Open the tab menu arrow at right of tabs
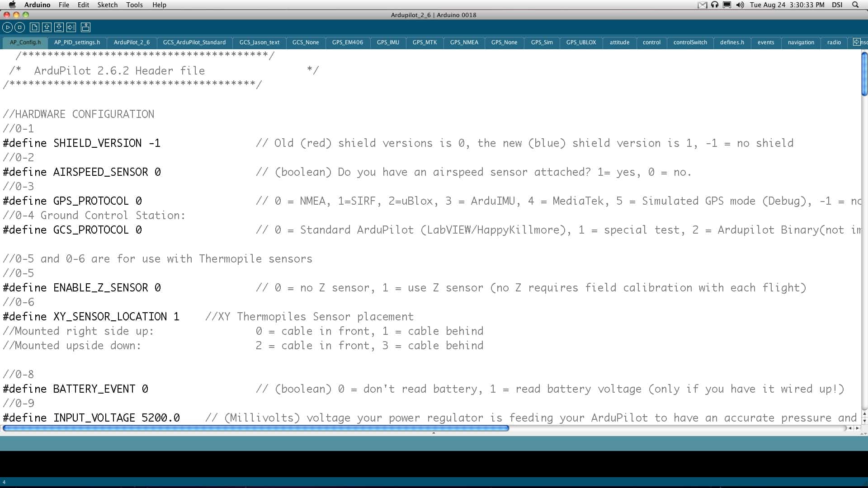Image resolution: width=868 pixels, height=488 pixels. point(856,42)
